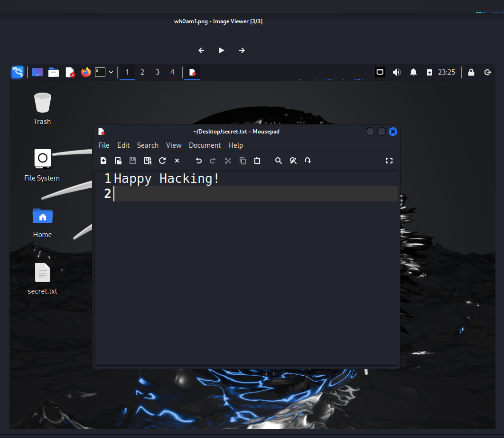Start slideshow with the play button
The image size is (504, 438).
pos(222,50)
